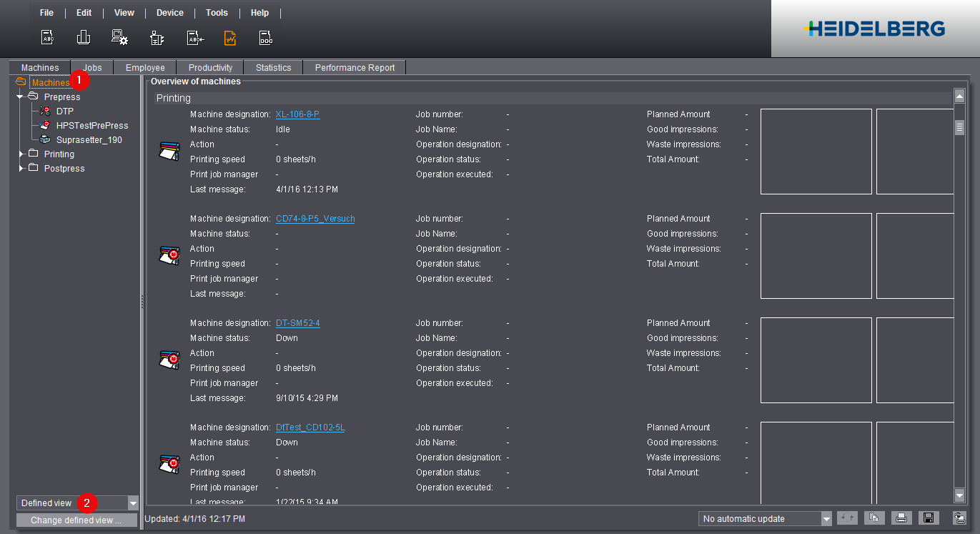Click the Change defined view button
The width and height of the screenshot is (980, 534).
(x=76, y=520)
